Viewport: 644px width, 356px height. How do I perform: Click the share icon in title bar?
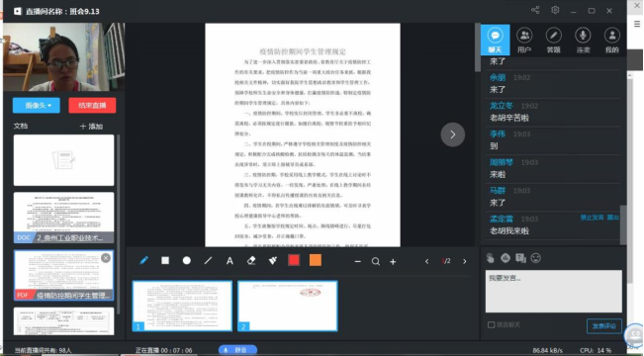[535, 10]
